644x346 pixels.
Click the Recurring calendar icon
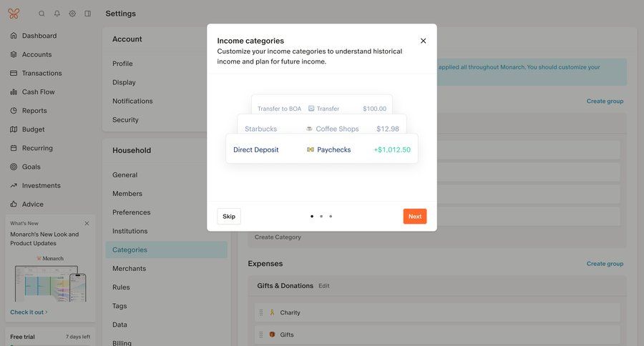coord(14,148)
